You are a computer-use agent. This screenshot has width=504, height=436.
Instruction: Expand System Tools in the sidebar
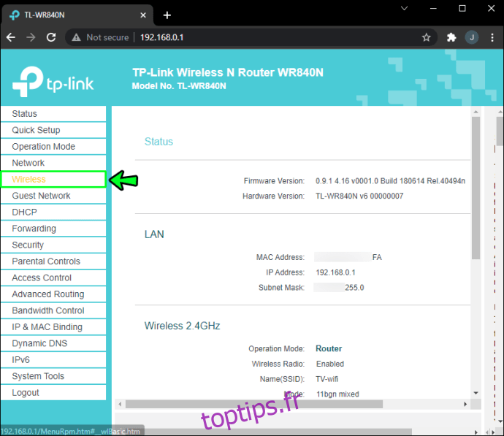53,376
